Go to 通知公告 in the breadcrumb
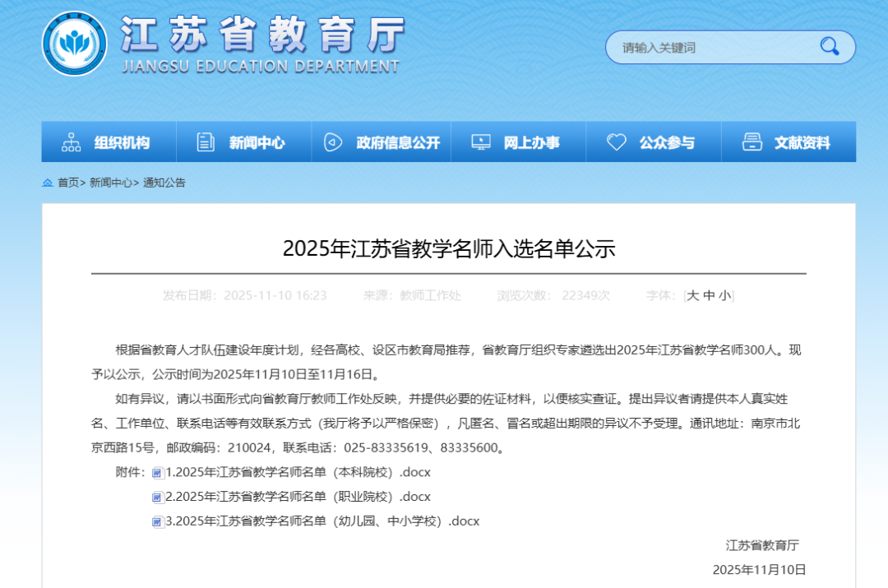This screenshot has width=888, height=588. [164, 183]
